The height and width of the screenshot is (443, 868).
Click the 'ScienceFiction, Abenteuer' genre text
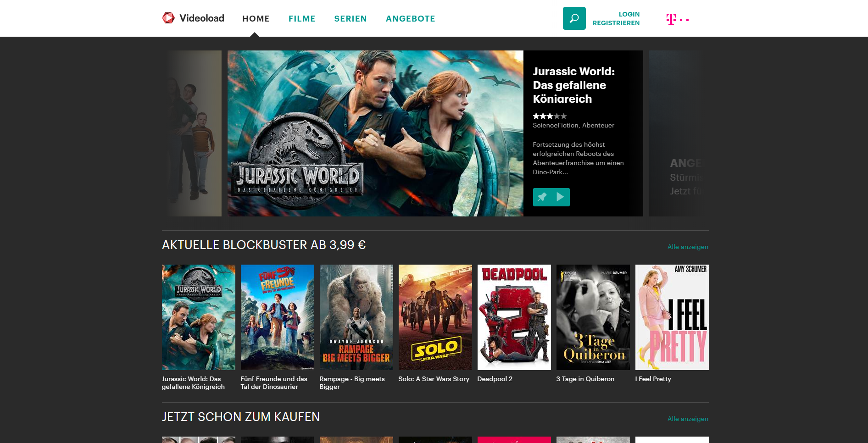(x=573, y=125)
